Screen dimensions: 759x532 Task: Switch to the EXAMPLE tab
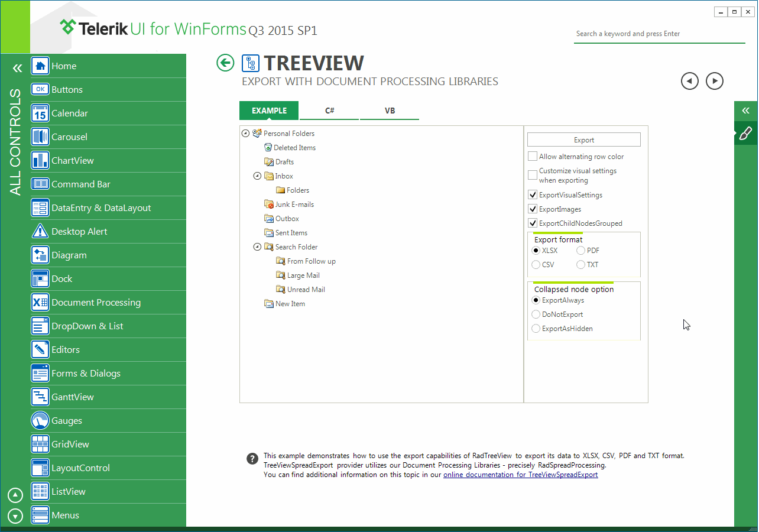tap(269, 111)
